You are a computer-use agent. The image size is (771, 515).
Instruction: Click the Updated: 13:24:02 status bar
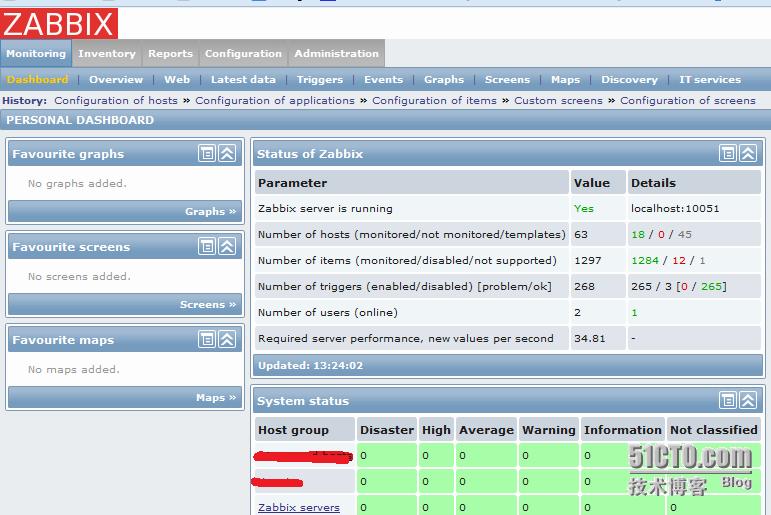[x=507, y=365]
